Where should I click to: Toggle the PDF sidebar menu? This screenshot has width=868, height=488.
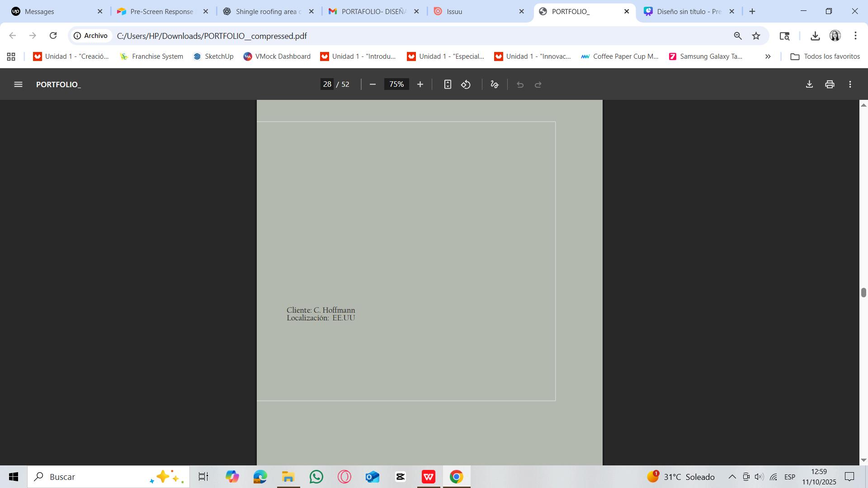click(18, 84)
